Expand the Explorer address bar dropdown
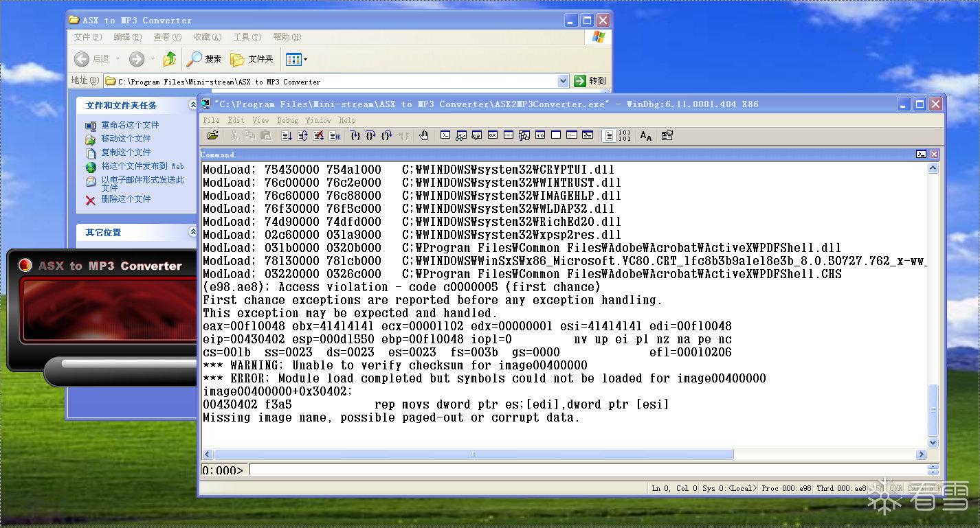This screenshot has width=980, height=528. [564, 81]
